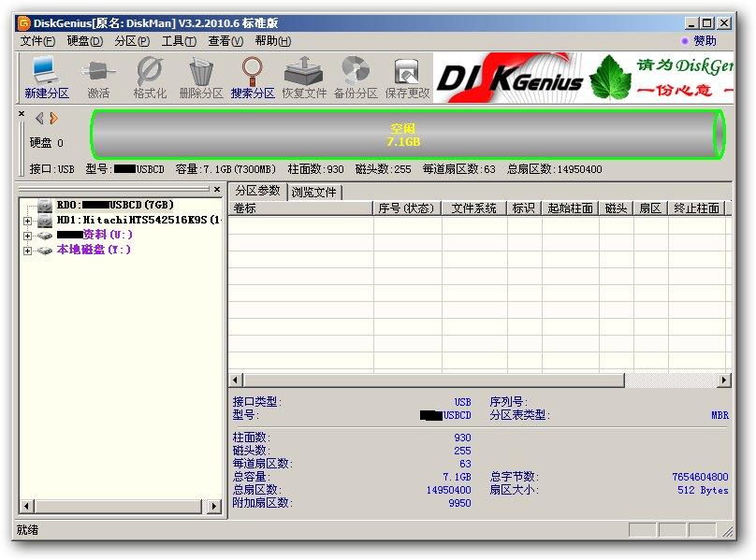This screenshot has height=560, width=756.
Task: Click the 起始柱面 column header
Action: coord(571,208)
